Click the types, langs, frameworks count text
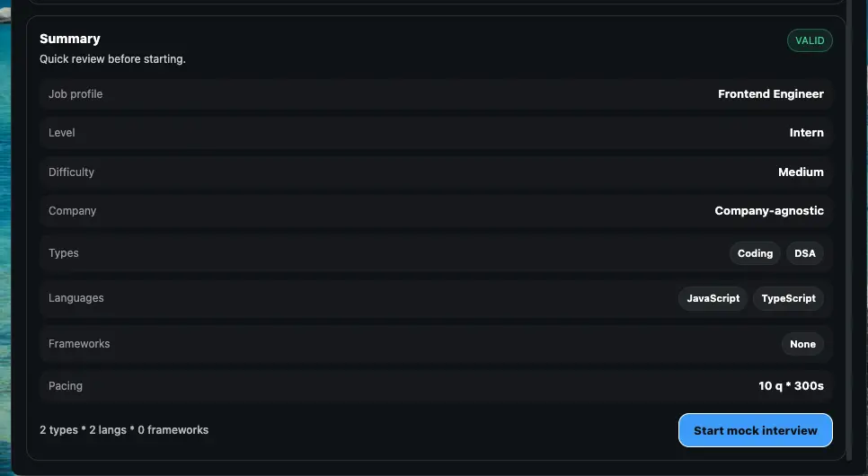This screenshot has height=476, width=868. pos(124,430)
